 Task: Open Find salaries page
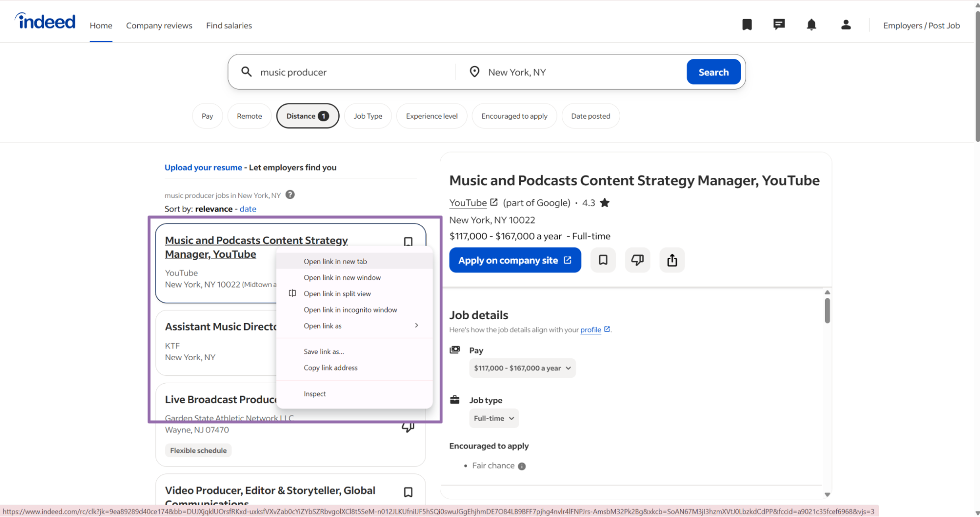pyautogui.click(x=229, y=25)
